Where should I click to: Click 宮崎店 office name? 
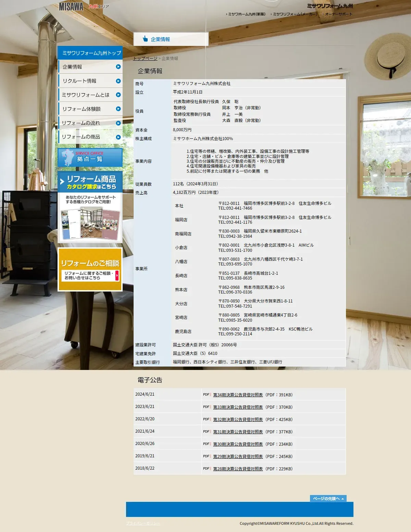[181, 318]
